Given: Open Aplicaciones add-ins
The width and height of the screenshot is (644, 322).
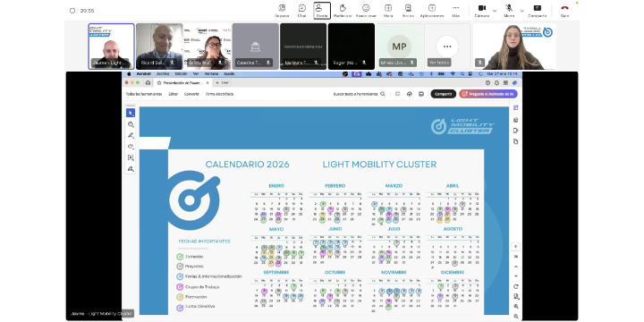Looking at the screenshot, I should 432,11.
